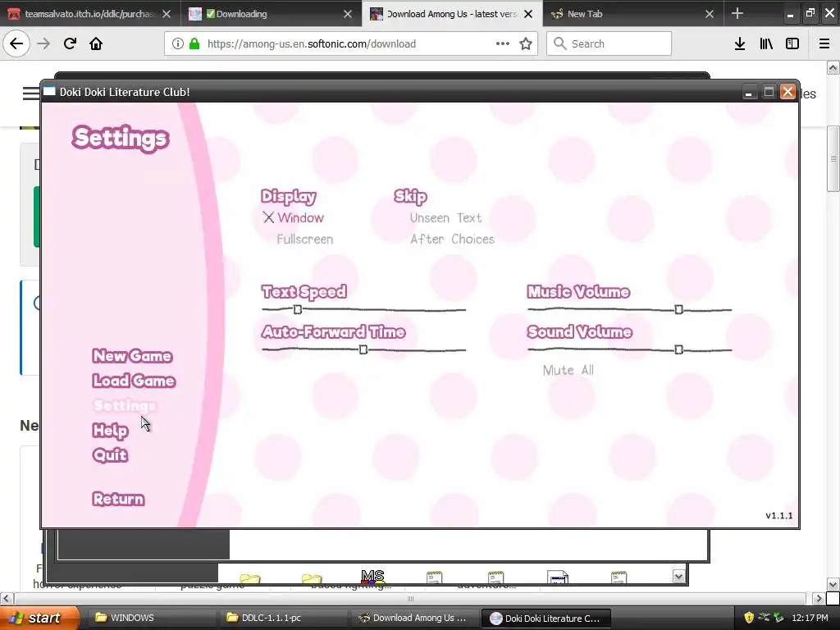This screenshot has height=630, width=840.
Task: Close the Download Among Us tab
Action: tap(528, 14)
